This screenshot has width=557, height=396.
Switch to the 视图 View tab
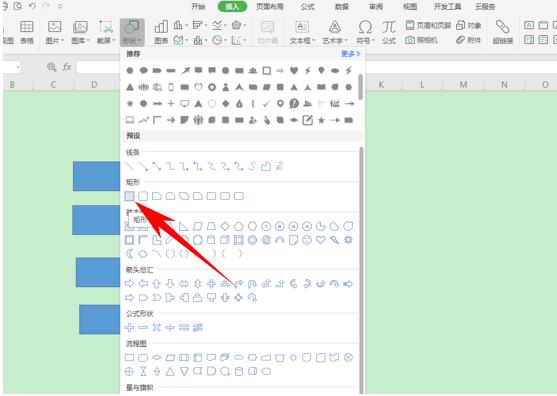(410, 6)
